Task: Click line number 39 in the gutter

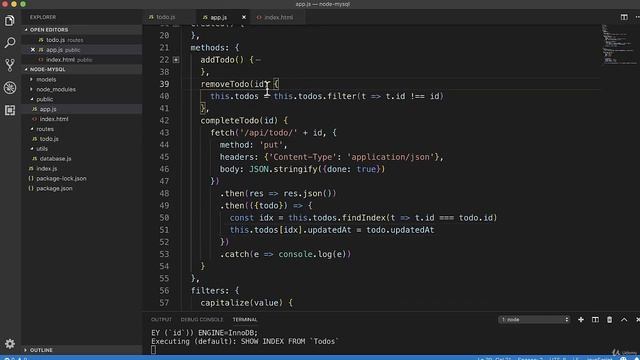Action: (x=164, y=84)
